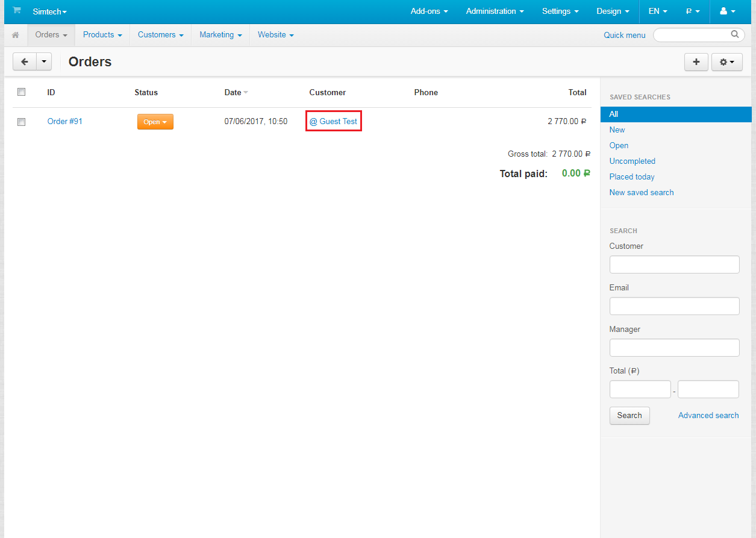Expand the EN language dropdown
The image size is (756, 538).
(658, 11)
